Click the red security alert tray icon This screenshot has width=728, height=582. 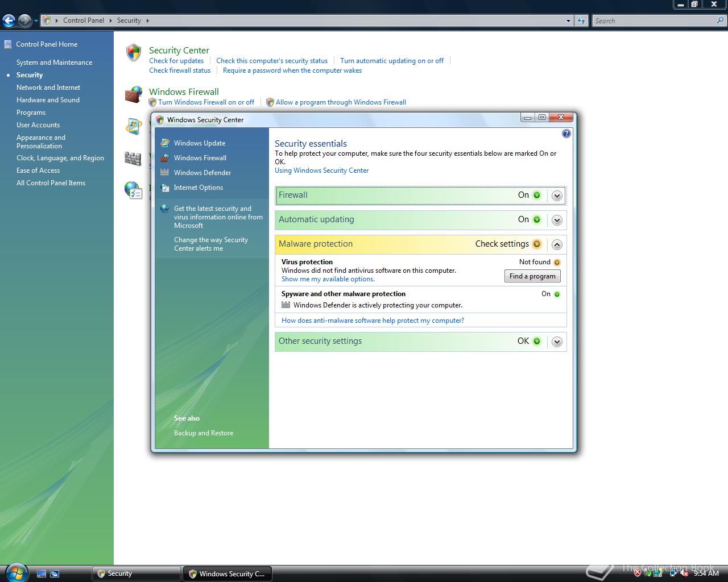638,573
